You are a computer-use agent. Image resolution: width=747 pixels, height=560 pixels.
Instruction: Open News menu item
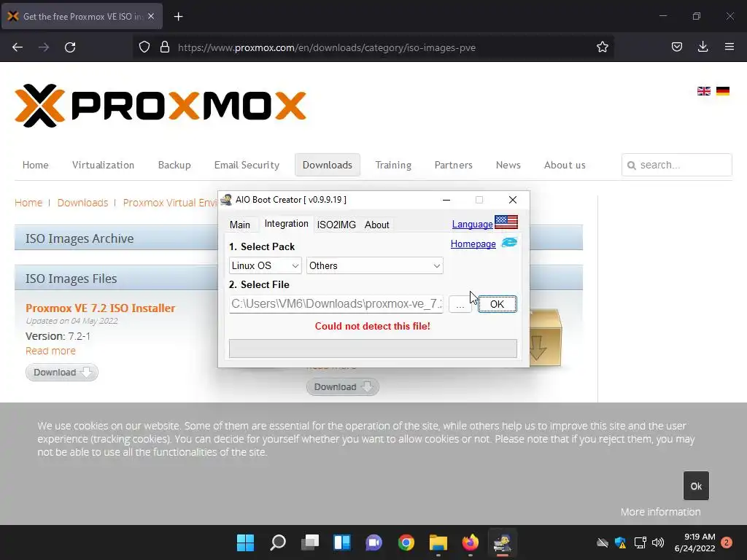(508, 165)
